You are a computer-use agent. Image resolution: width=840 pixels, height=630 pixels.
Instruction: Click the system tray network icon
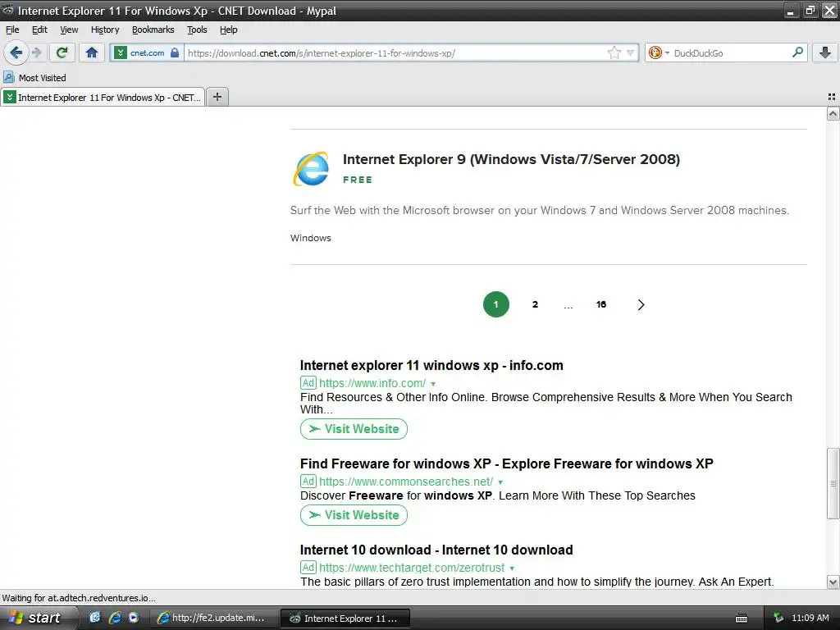778,618
